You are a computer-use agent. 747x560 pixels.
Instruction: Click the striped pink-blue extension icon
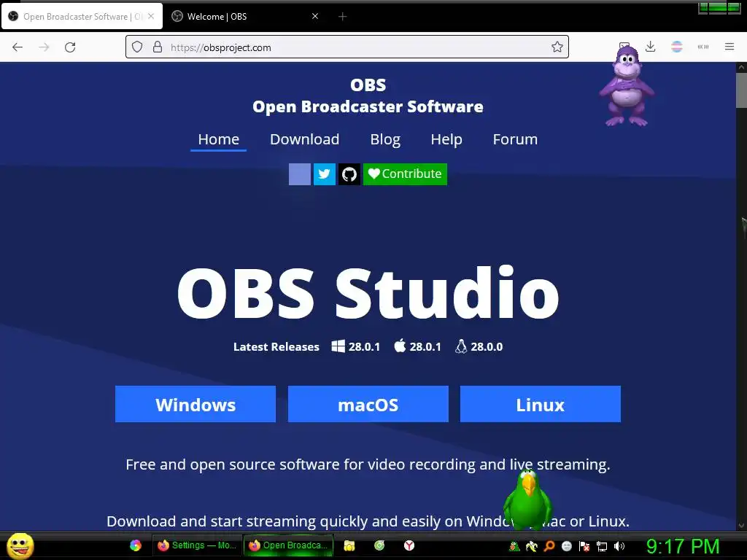pos(676,47)
